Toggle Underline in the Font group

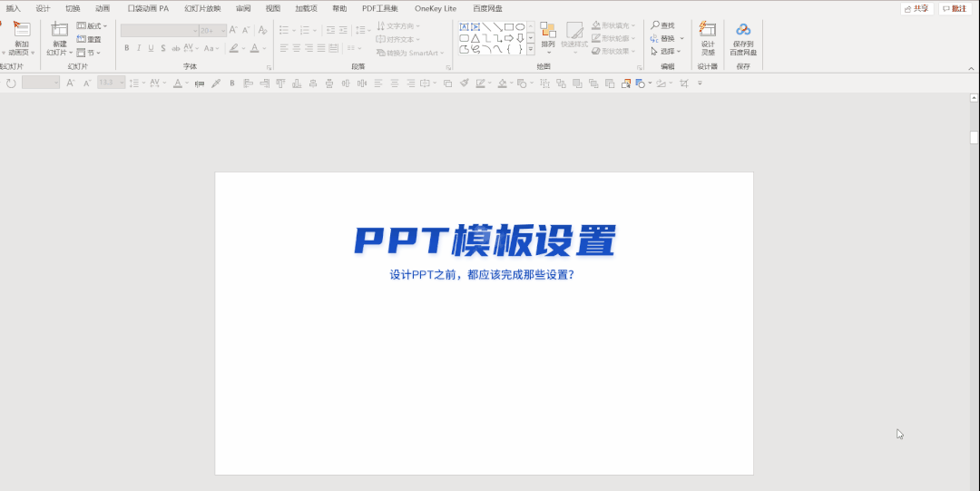(x=151, y=47)
